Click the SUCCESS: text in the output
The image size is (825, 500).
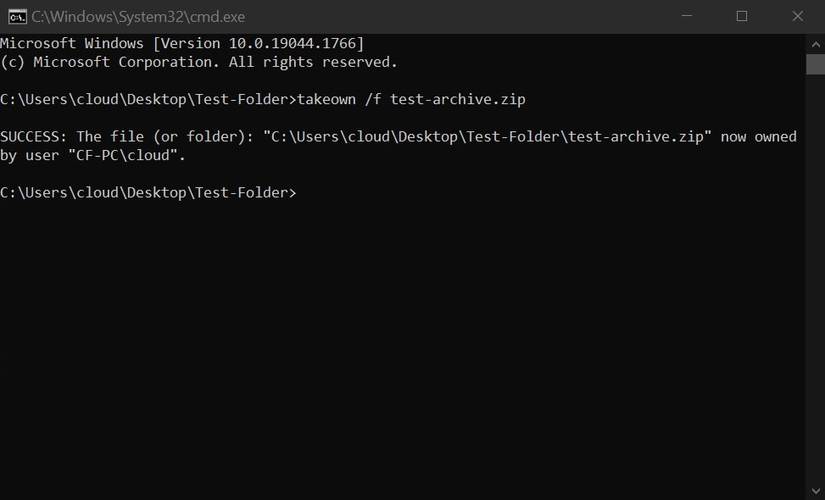click(x=34, y=137)
